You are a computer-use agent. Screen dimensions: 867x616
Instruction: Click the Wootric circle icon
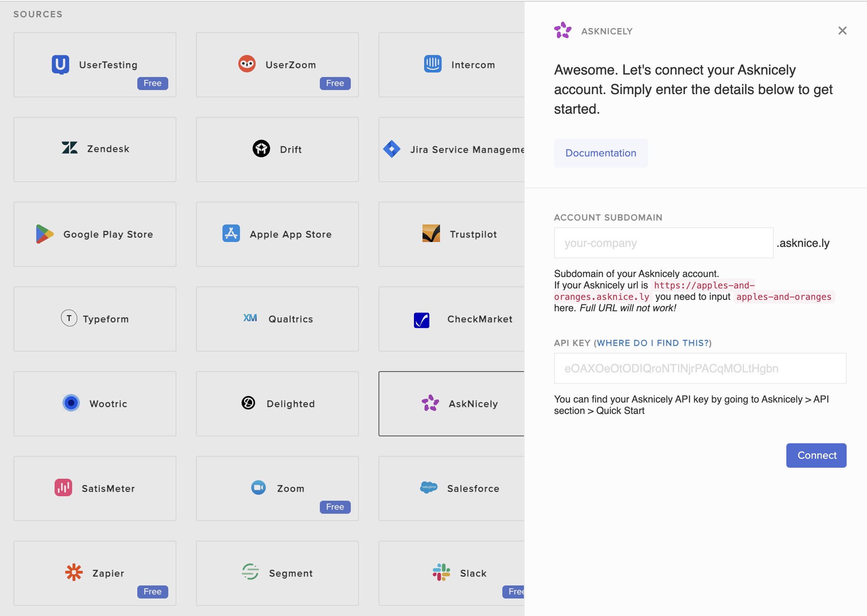click(x=71, y=403)
